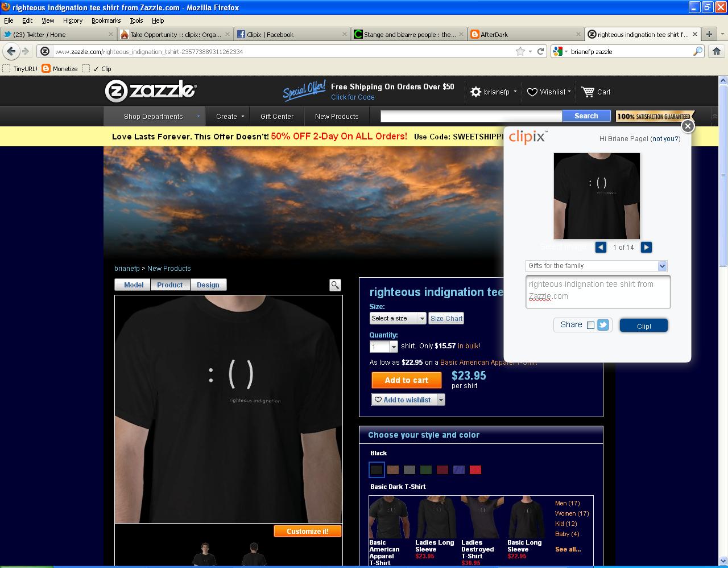Collapse the header with the double chevron
Screen dimensions: 728x568
(714, 116)
